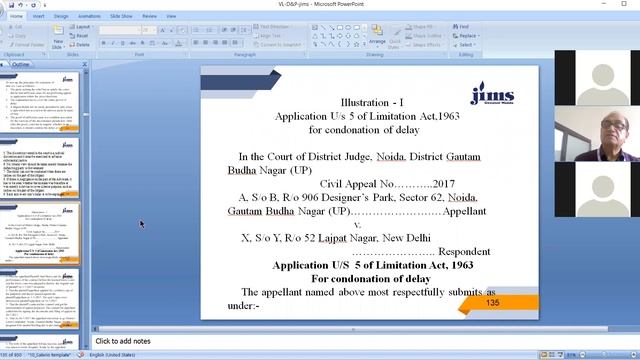Click the Font Color swatch

click(179, 43)
